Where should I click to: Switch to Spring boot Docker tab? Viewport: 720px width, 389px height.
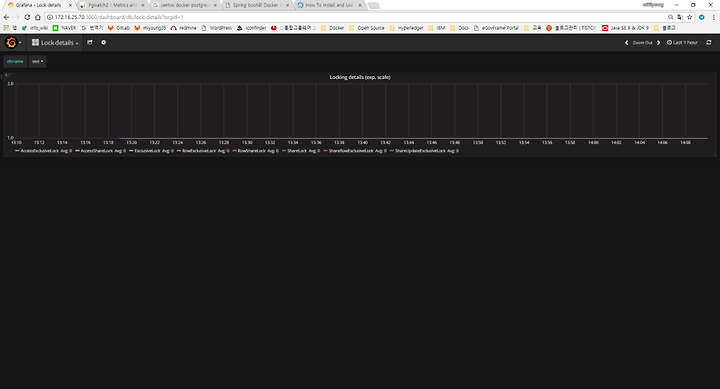click(x=257, y=5)
